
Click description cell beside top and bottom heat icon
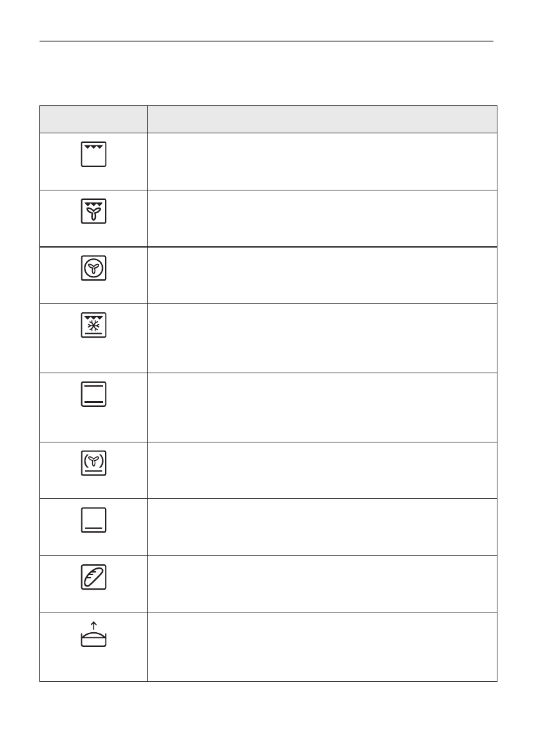322,407
